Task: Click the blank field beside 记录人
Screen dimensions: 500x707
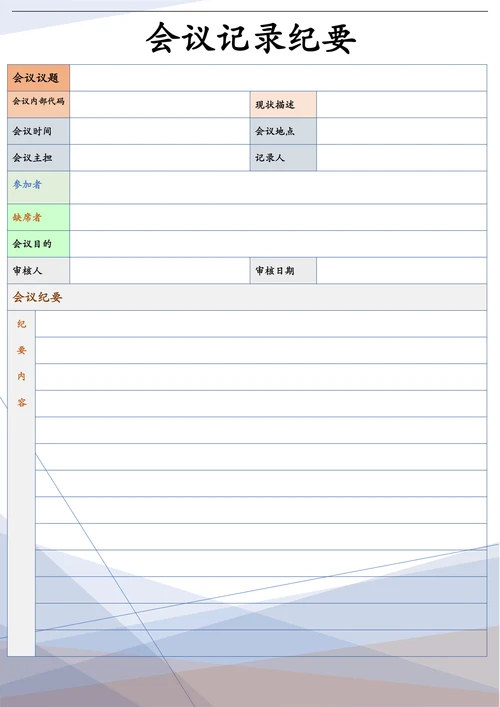Action: pos(402,158)
